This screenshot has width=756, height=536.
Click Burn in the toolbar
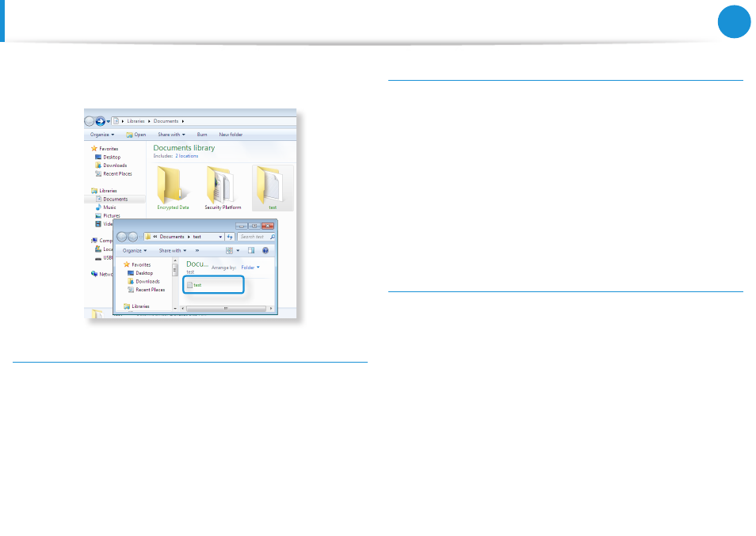202,135
